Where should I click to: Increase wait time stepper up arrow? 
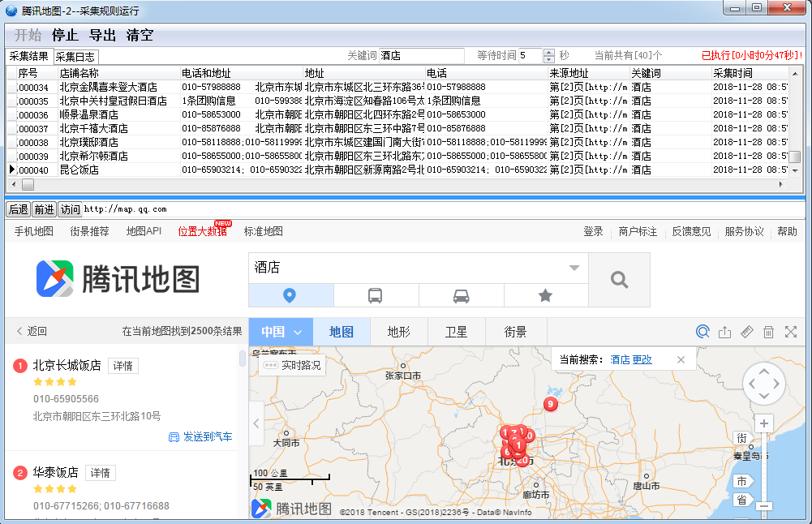click(x=549, y=52)
